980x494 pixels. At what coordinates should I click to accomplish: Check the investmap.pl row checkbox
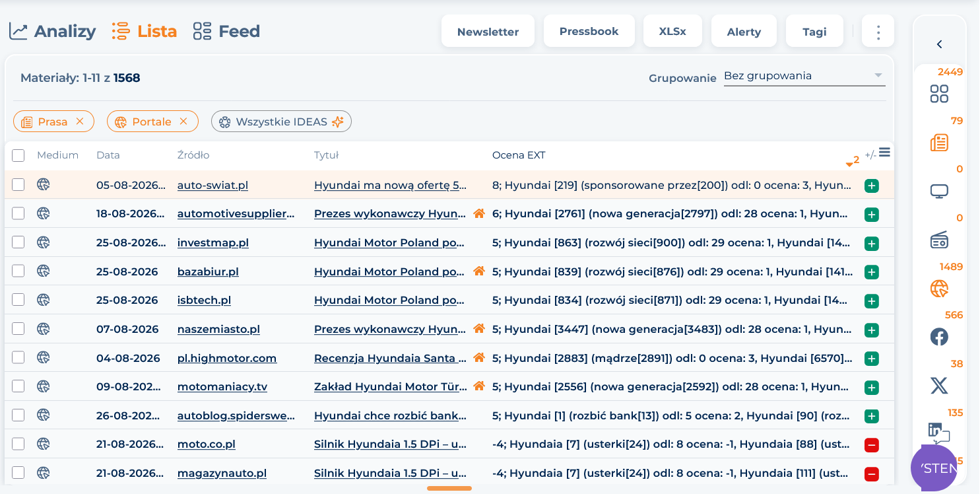[x=18, y=242]
